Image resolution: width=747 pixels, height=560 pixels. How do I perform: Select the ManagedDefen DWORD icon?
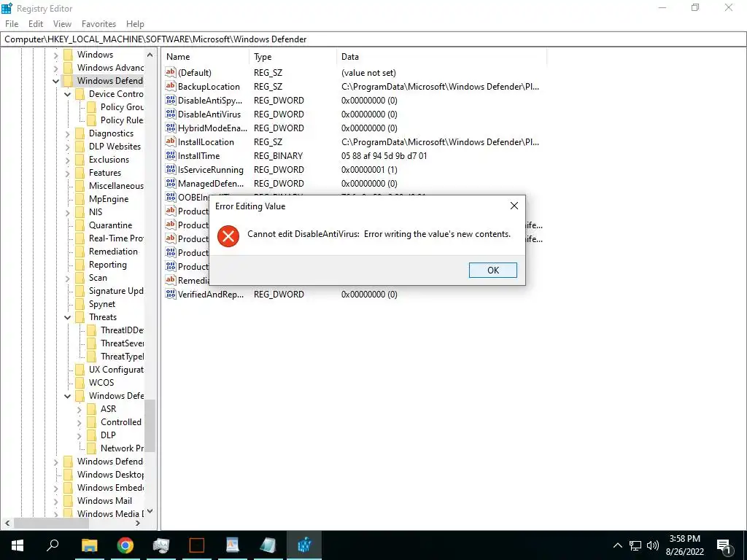[170, 183]
